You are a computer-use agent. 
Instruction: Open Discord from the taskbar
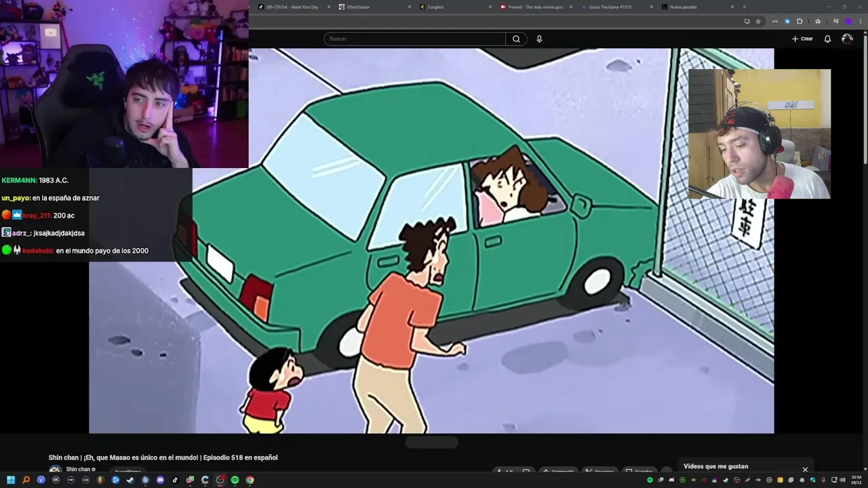[160, 480]
